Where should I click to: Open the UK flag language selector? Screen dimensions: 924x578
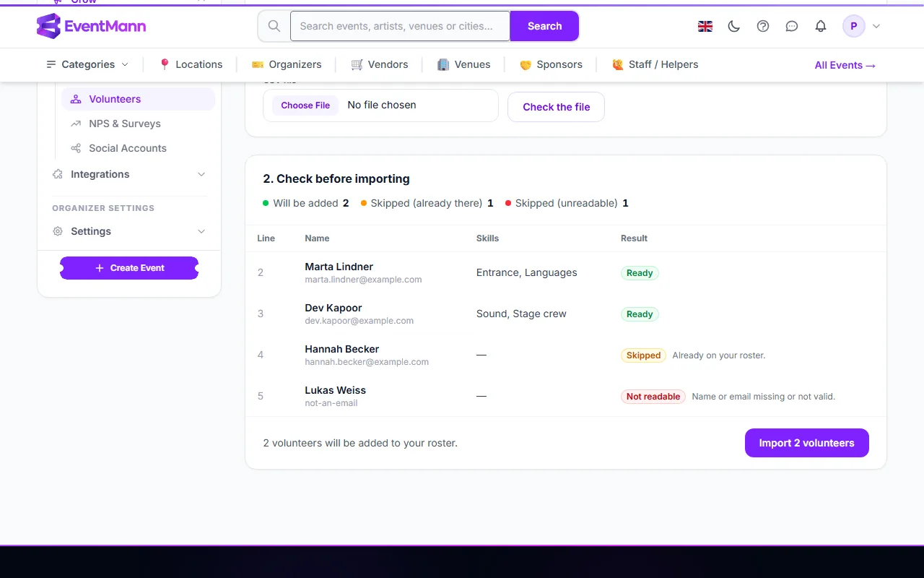pyautogui.click(x=705, y=26)
